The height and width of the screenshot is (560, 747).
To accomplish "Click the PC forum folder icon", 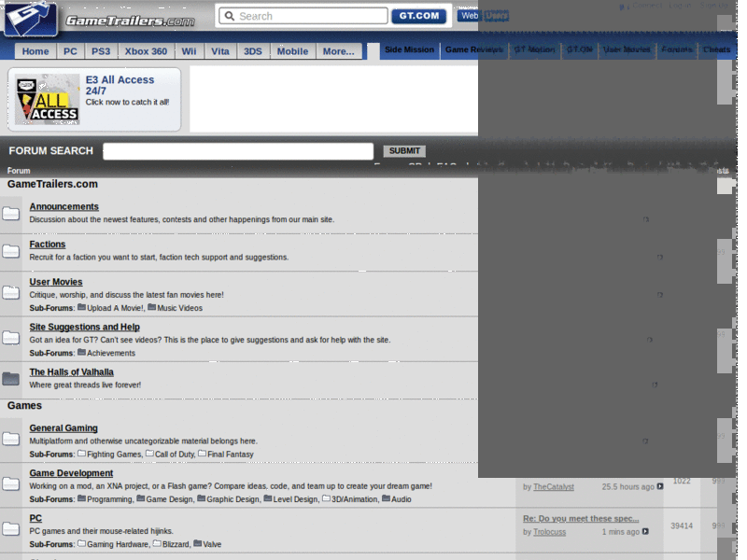I will [10, 529].
